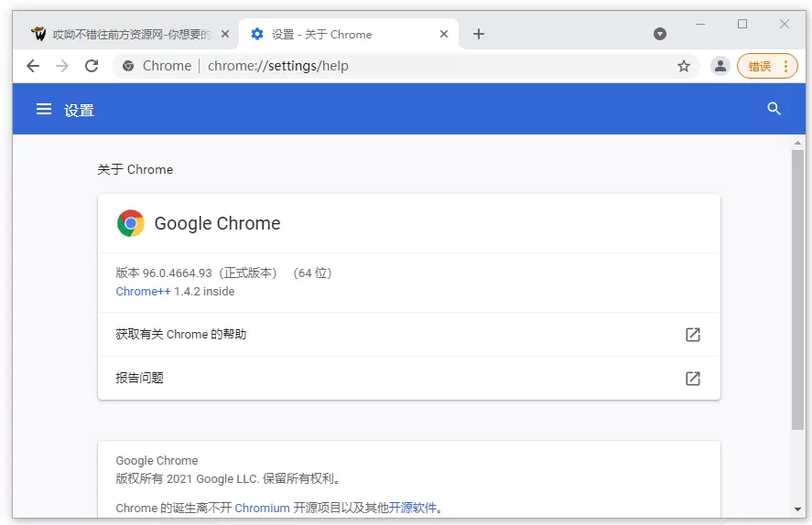The width and height of the screenshot is (812, 525).
Task: Open the Chrome++ link
Action: coord(143,291)
